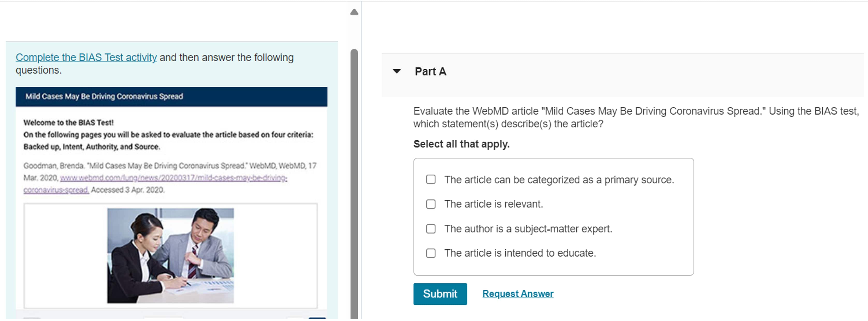Click the 'Backed up, Intent, Authority, and Source' criteria line

click(92, 147)
